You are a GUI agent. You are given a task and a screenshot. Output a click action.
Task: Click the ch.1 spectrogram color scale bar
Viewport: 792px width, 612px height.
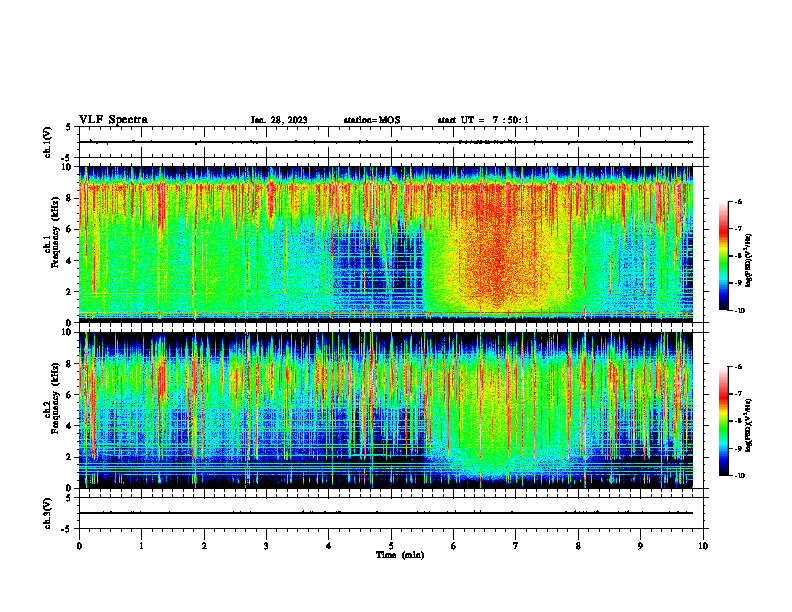[x=723, y=256]
